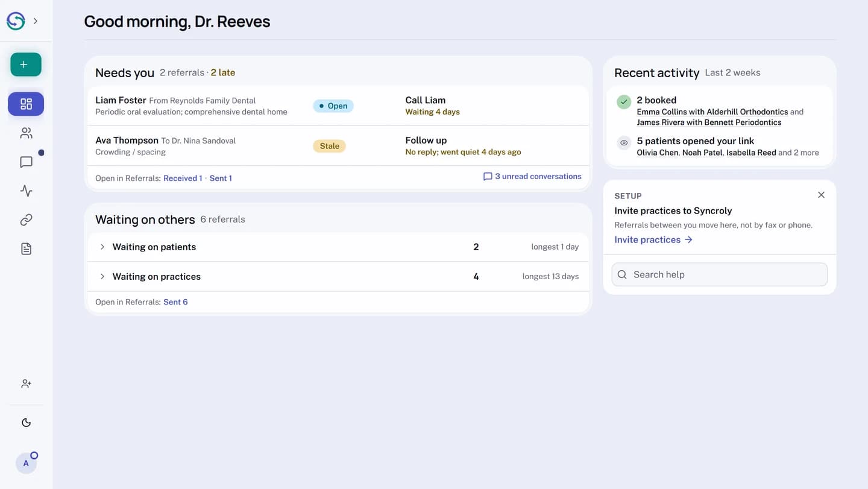Image resolution: width=868 pixels, height=489 pixels.
Task: Open the 3 unread conversations link
Action: 532,177
